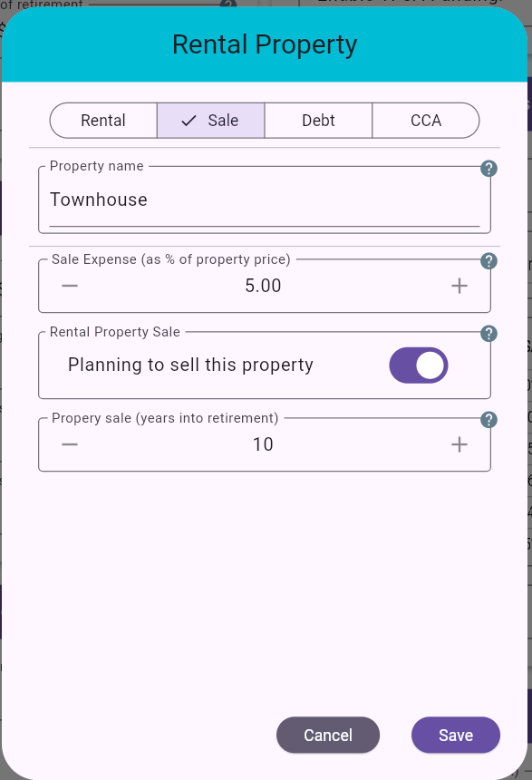Open help for the Property name field

click(x=488, y=168)
